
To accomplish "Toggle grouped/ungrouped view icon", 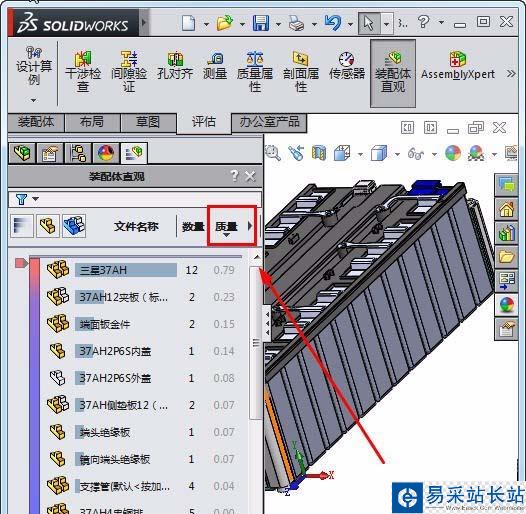I will (x=74, y=226).
